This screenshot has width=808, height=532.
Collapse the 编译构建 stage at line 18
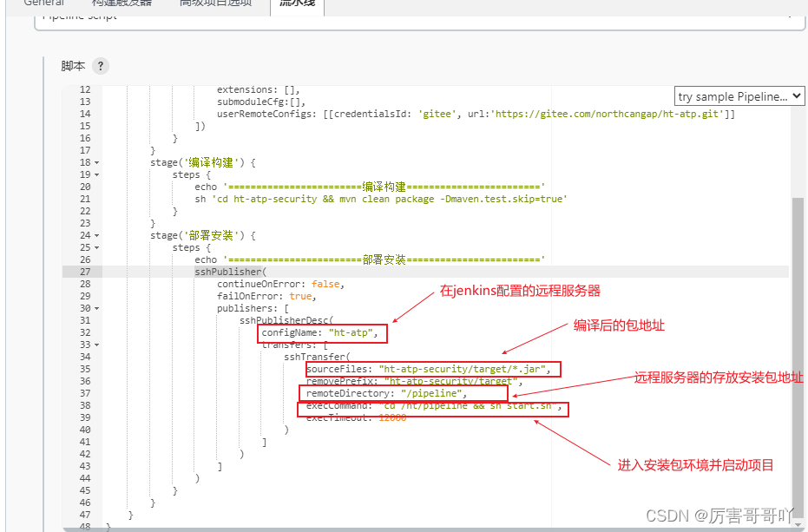(96, 162)
